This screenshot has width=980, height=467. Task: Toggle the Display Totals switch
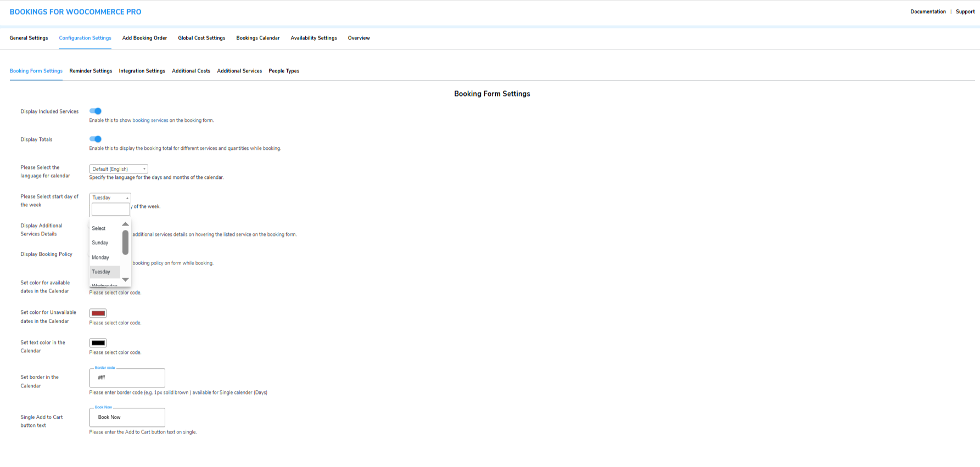click(96, 139)
